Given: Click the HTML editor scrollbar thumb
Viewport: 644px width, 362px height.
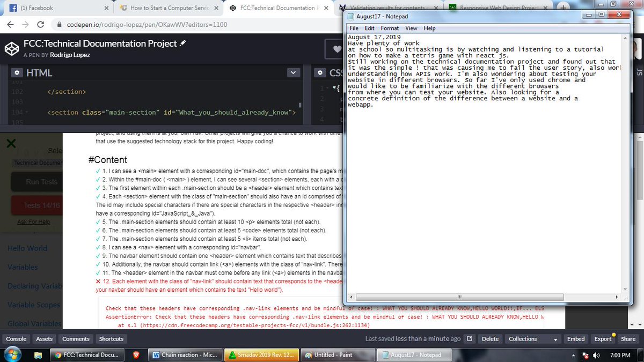Looking at the screenshot, I should pyautogui.click(x=301, y=105).
